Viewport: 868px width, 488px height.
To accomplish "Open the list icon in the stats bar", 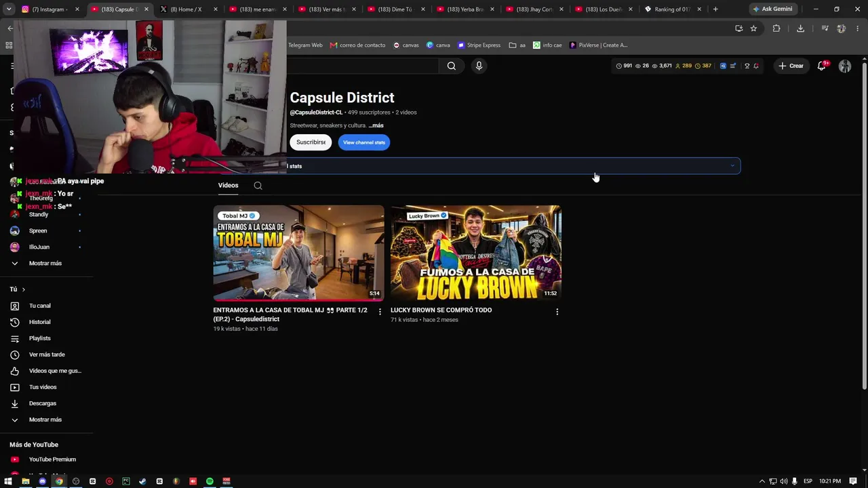I will 732,66.
